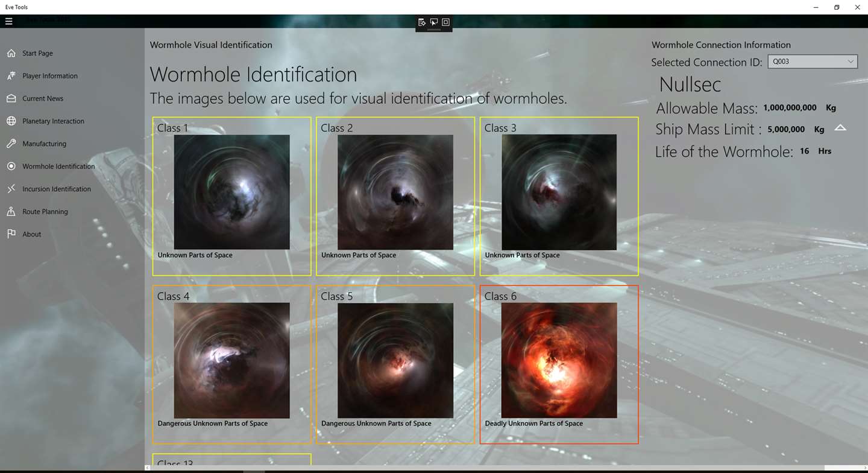Collapse the arrow beside Ship Mass Limit
The height and width of the screenshot is (473, 868).
tap(840, 128)
